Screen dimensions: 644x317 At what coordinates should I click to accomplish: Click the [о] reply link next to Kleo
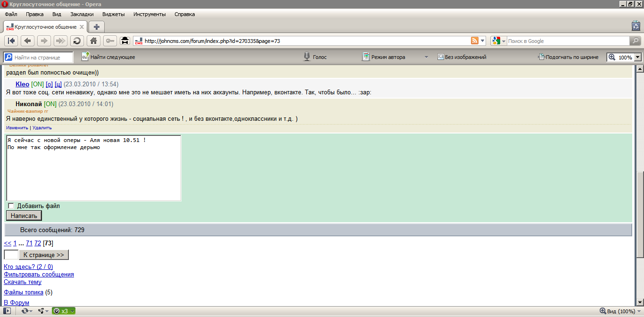49,84
